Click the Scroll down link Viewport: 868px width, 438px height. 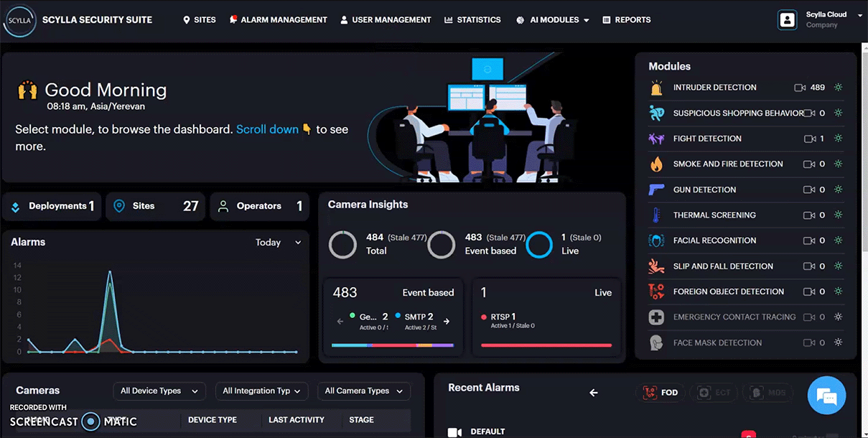[x=267, y=129]
